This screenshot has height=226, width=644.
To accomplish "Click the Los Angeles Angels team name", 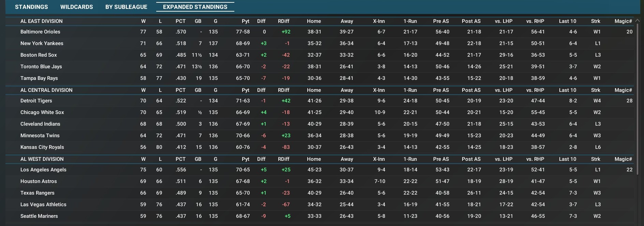I will coord(43,170).
